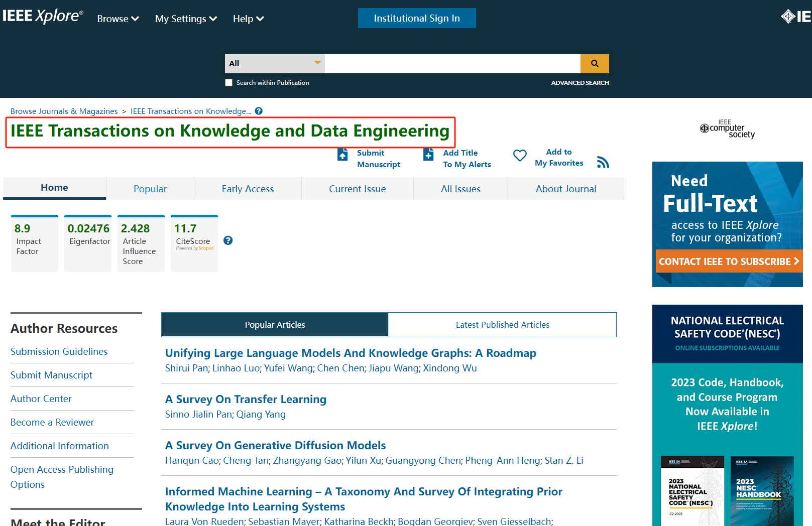Open the RSS feed icon

[x=603, y=162]
